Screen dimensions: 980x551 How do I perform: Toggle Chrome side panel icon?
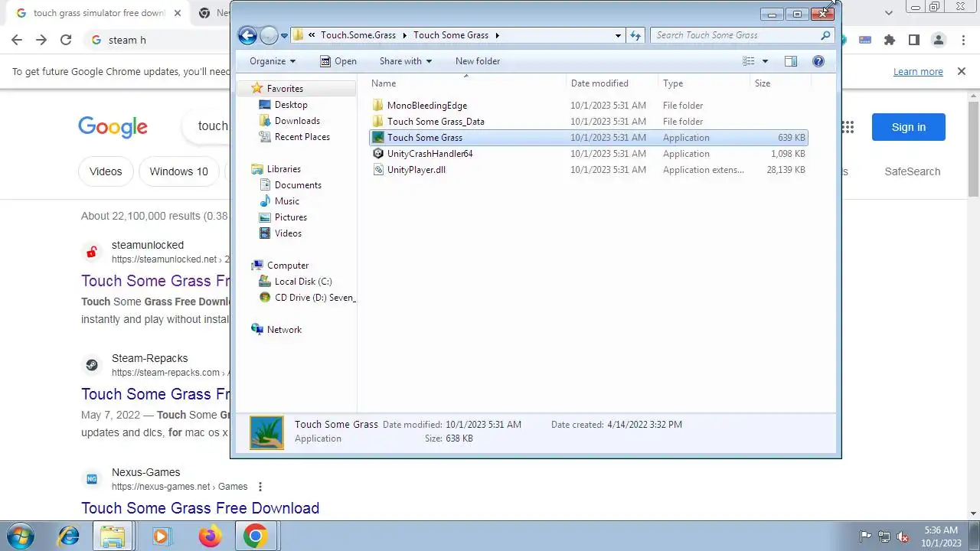pos(914,40)
